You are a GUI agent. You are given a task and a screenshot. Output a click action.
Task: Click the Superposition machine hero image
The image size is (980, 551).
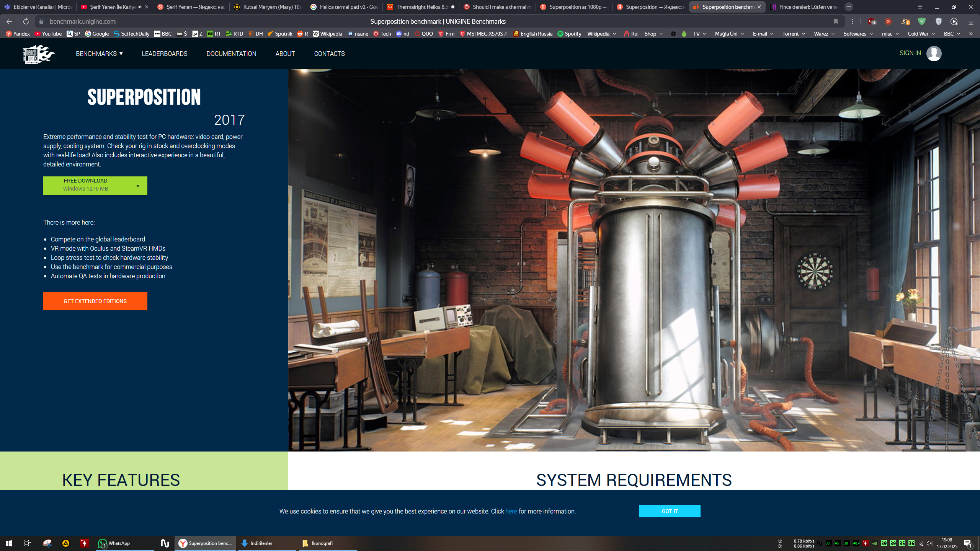pos(634,260)
